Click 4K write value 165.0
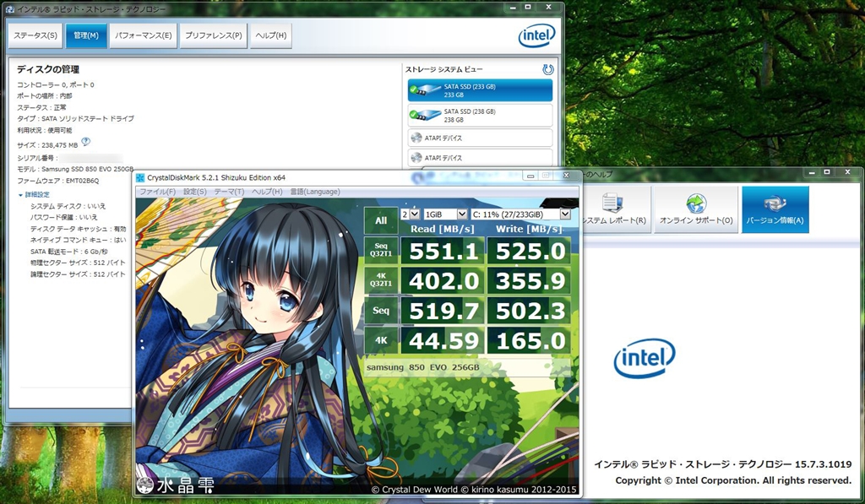Viewport: 865px width, 504px height. click(529, 340)
